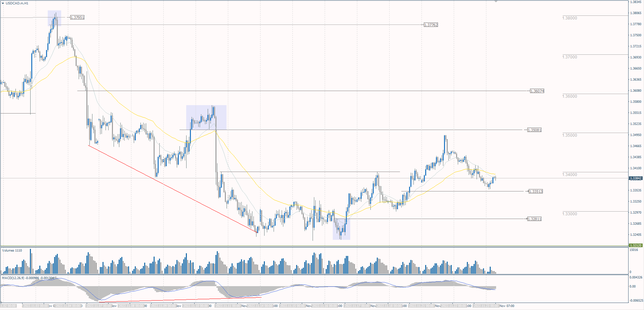
Task: Click the current price tag 1.33842
Action: pyautogui.click(x=636, y=178)
